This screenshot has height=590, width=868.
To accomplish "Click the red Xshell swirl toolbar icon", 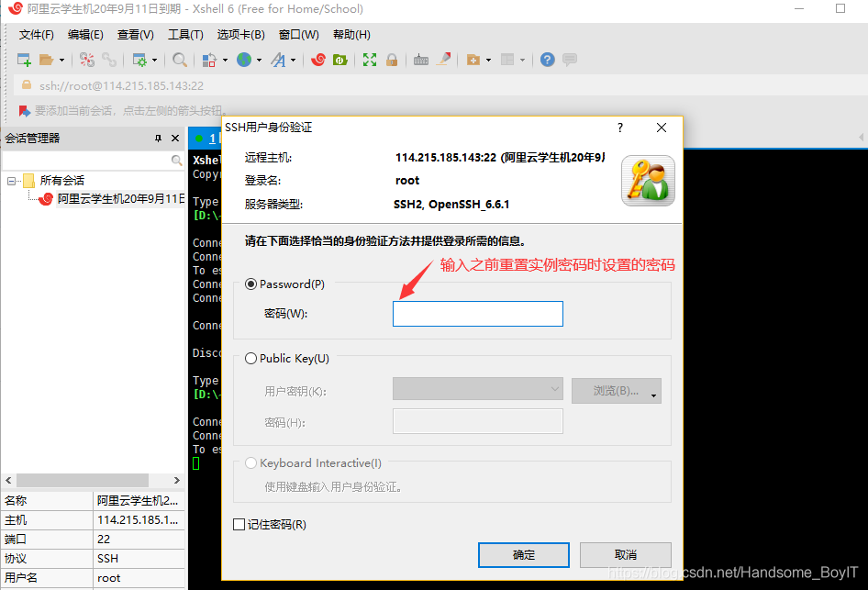I will [318, 60].
